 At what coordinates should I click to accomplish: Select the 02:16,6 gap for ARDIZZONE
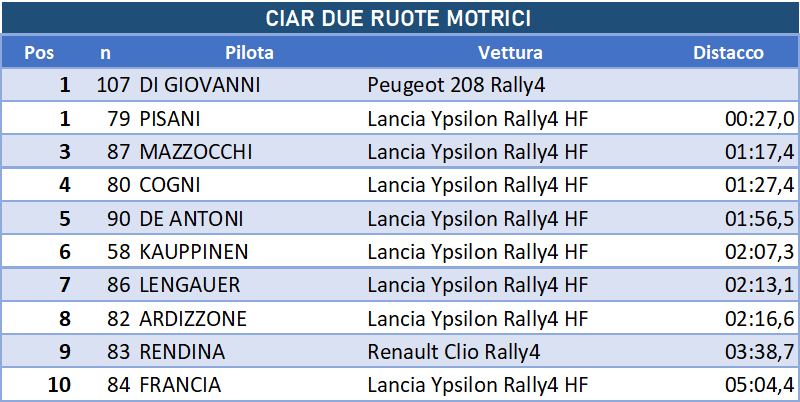coord(759,318)
